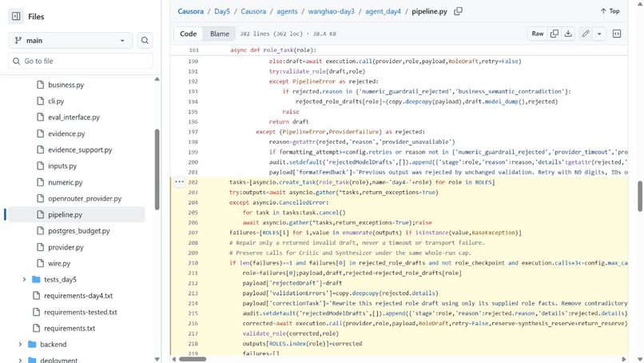Viewport: 644px width, 363px height.
Task: Open cli.py in the file tree
Action: (56, 101)
